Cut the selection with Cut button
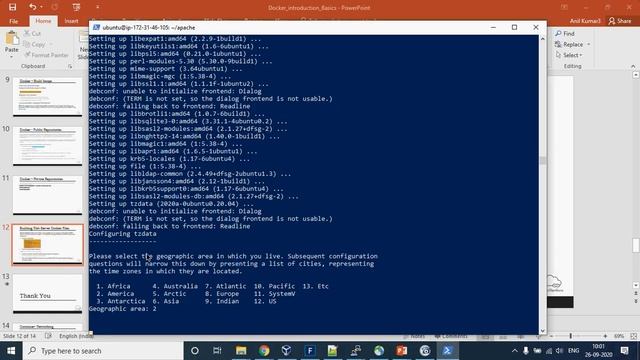 (x=32, y=33)
